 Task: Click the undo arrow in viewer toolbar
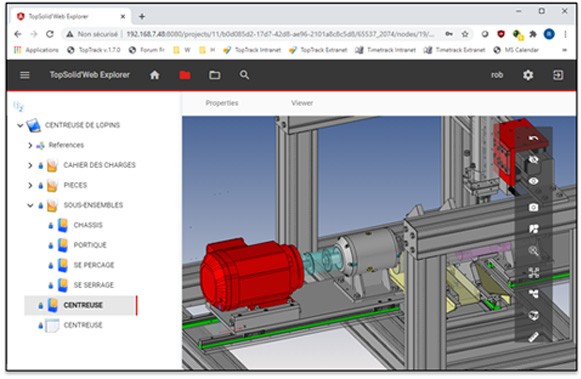pyautogui.click(x=534, y=138)
